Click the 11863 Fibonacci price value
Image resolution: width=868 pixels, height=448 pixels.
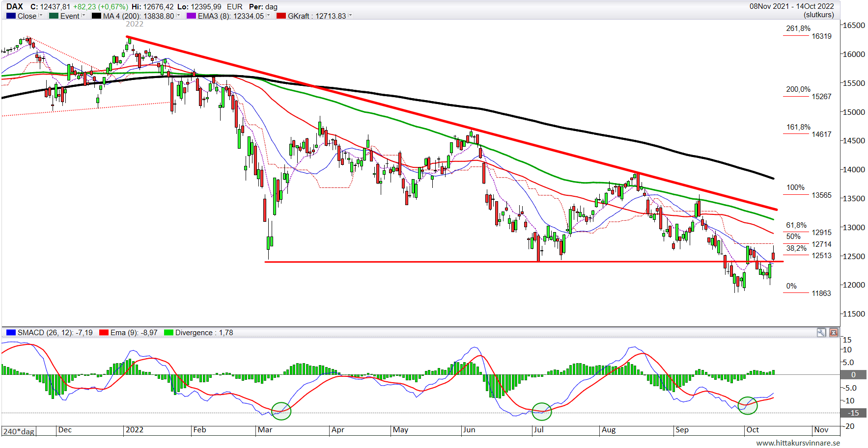pyautogui.click(x=821, y=293)
